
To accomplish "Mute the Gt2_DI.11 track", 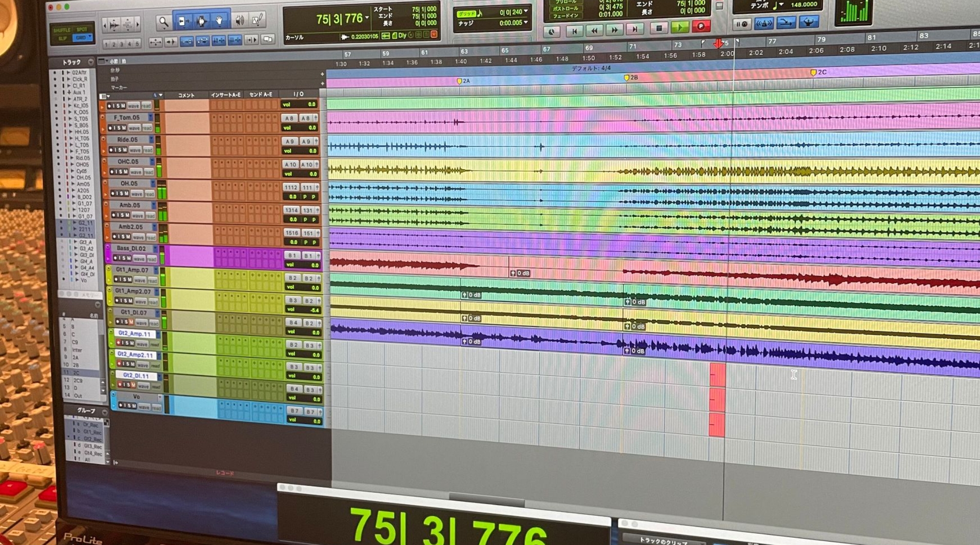I will point(133,385).
